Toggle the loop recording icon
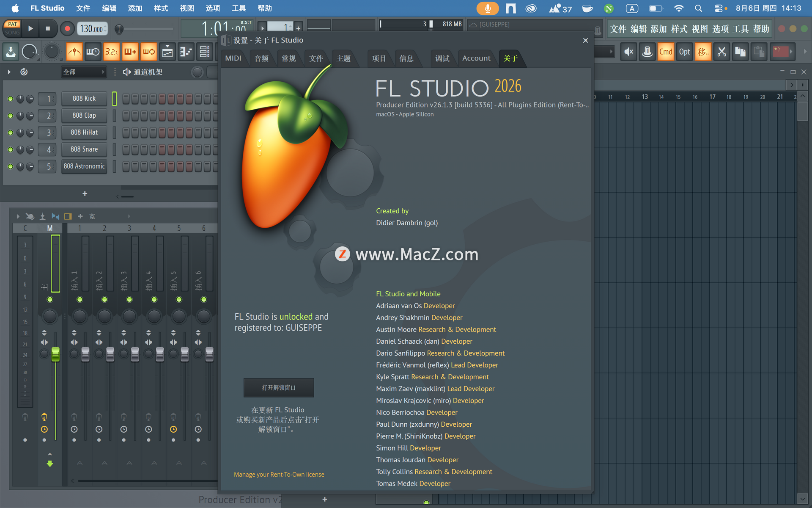Screen dimensions: 812x508 click(148, 52)
